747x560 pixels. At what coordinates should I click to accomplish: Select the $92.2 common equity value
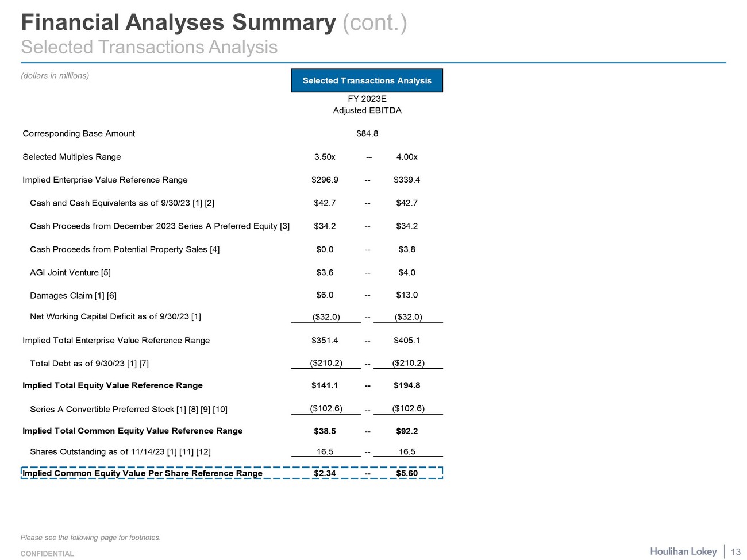point(407,431)
